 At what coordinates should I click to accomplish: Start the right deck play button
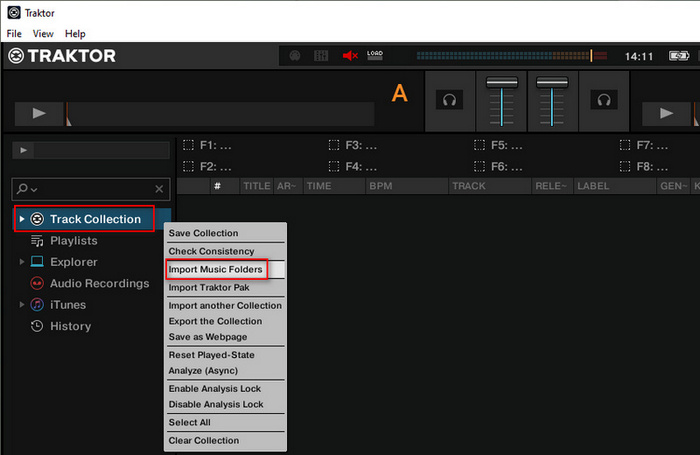pyautogui.click(x=667, y=113)
